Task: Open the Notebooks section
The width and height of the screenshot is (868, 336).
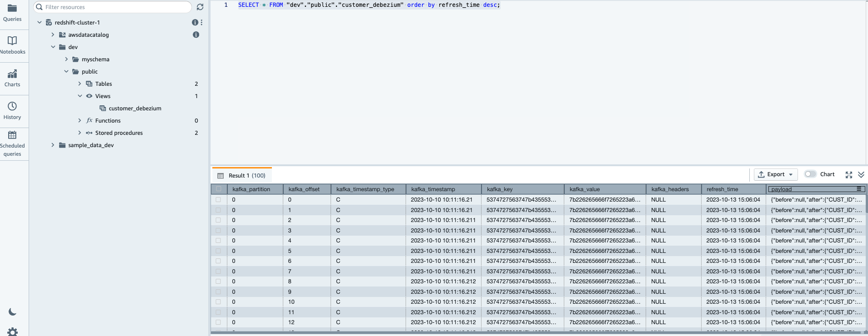Action: coord(12,45)
